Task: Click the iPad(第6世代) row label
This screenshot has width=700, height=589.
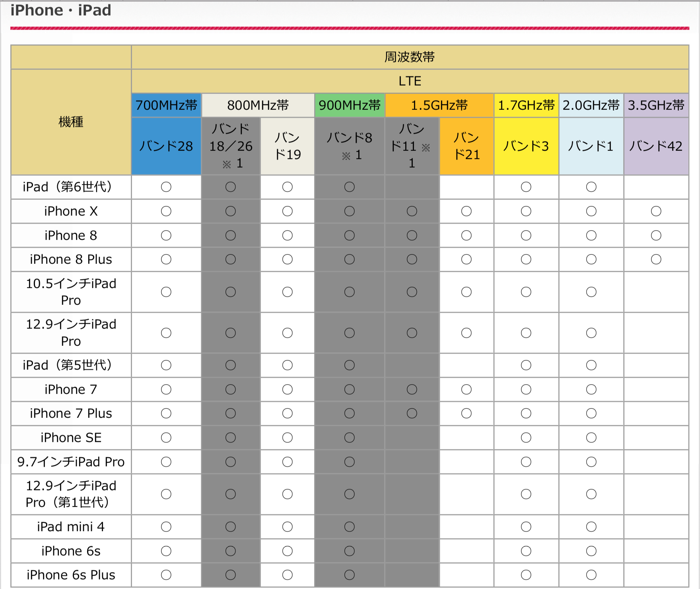Action: (71, 187)
